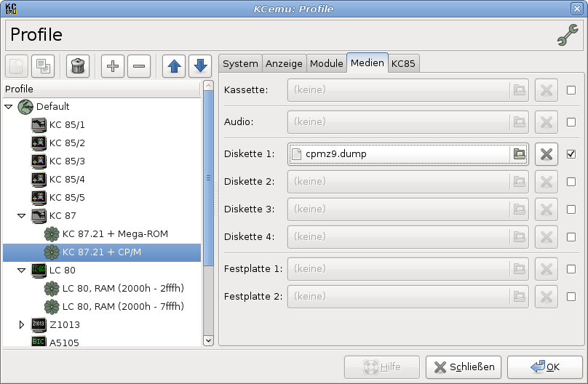Click clear X button for Festplatte 2
Image resolution: width=588 pixels, height=384 pixels.
pyautogui.click(x=547, y=297)
